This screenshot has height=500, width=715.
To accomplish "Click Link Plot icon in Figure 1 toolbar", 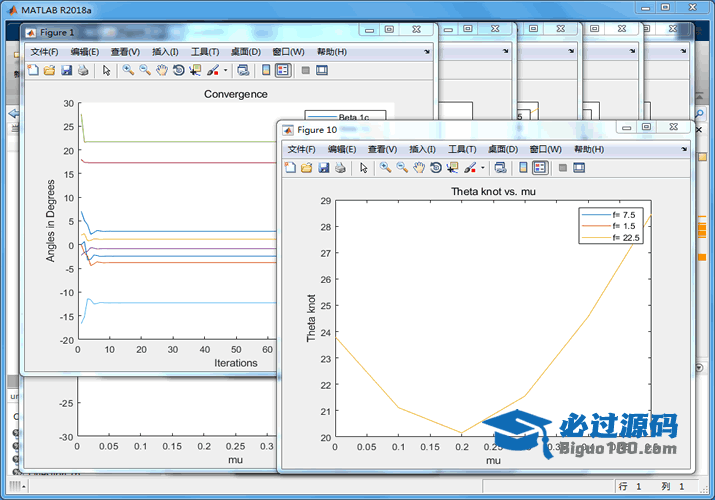I will [x=244, y=70].
